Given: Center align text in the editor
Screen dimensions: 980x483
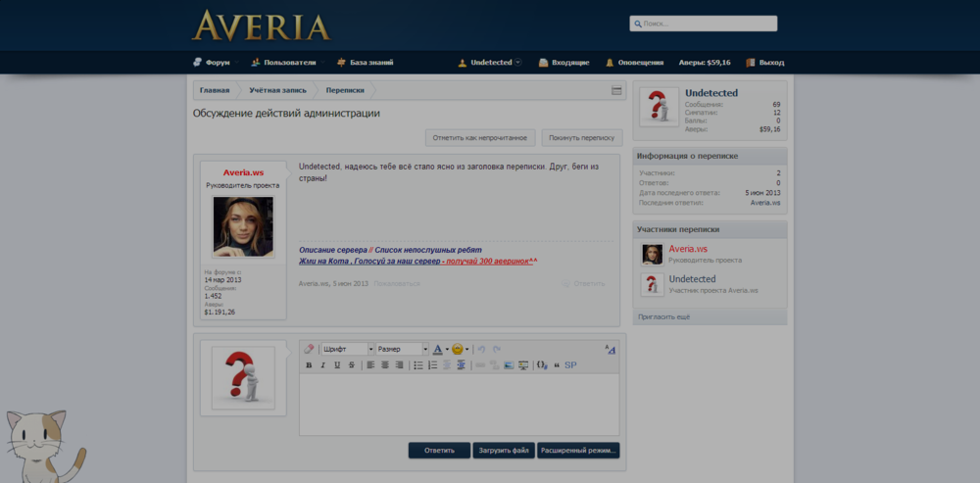Looking at the screenshot, I should coord(385,365).
